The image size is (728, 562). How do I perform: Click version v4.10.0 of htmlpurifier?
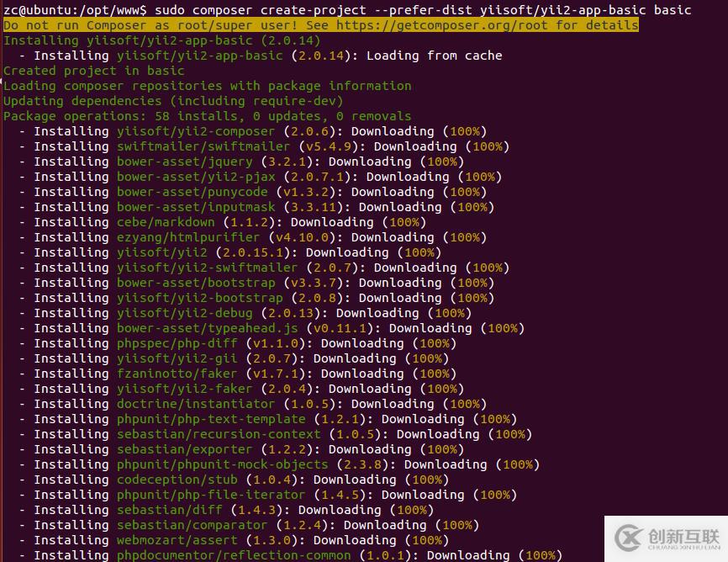click(302, 237)
